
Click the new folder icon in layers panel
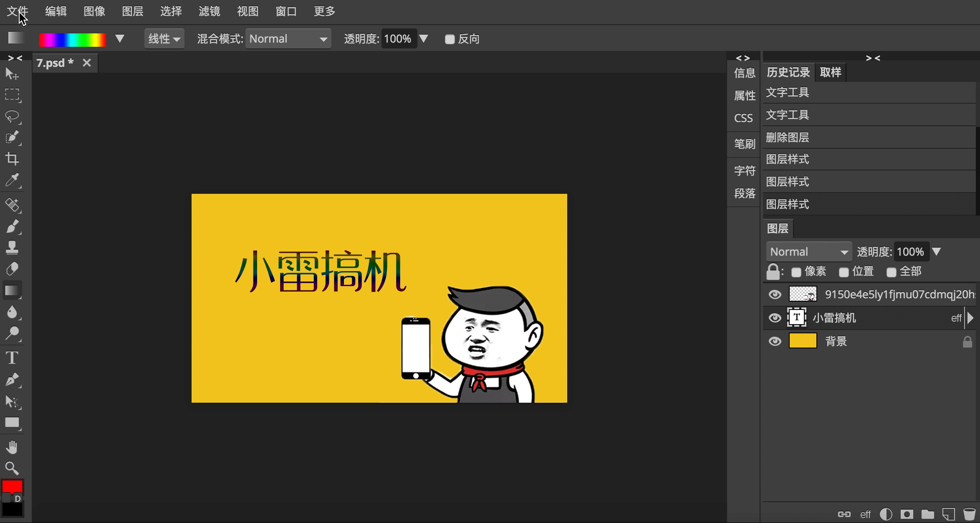[x=927, y=514]
